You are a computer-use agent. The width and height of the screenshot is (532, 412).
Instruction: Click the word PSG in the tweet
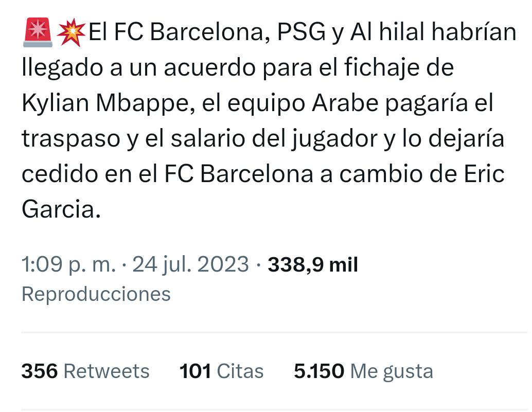[x=302, y=32]
